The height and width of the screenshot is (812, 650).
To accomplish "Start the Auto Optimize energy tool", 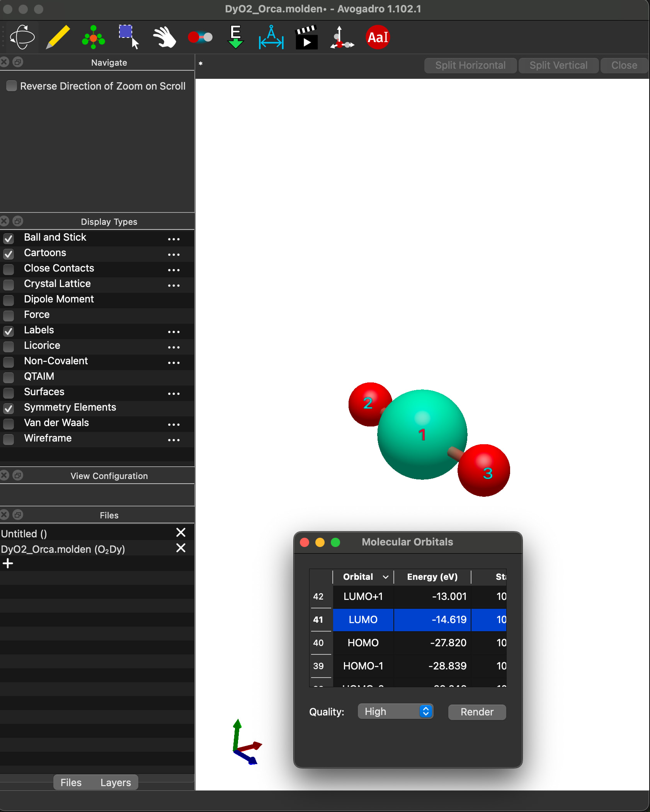I will (x=235, y=37).
